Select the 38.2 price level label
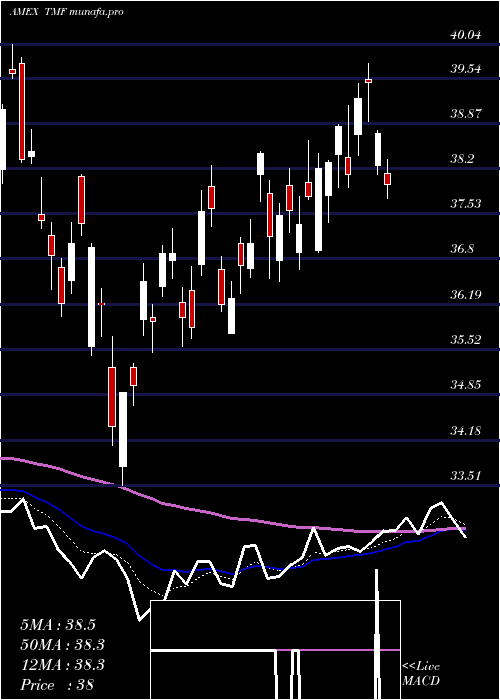Image resolution: width=500 pixels, height=700 pixels. click(x=462, y=159)
